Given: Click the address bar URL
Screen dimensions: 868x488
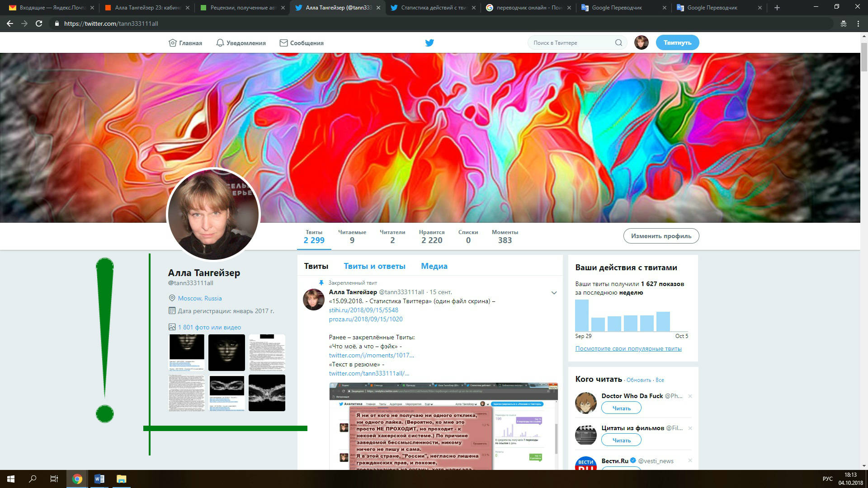Looking at the screenshot, I should (x=111, y=23).
